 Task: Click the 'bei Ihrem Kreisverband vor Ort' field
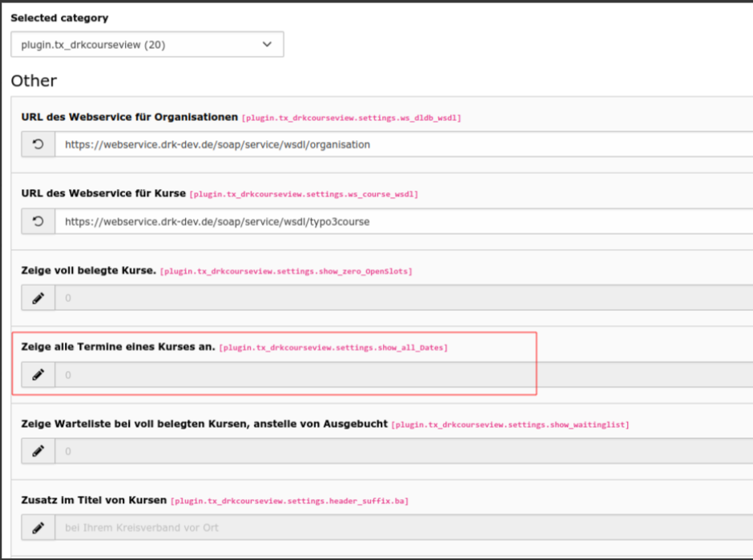(401, 528)
